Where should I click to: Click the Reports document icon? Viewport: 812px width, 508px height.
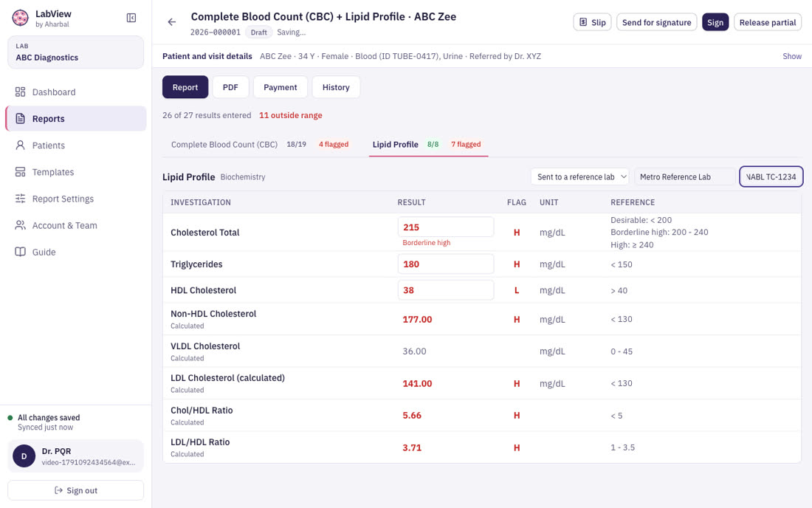tap(20, 119)
